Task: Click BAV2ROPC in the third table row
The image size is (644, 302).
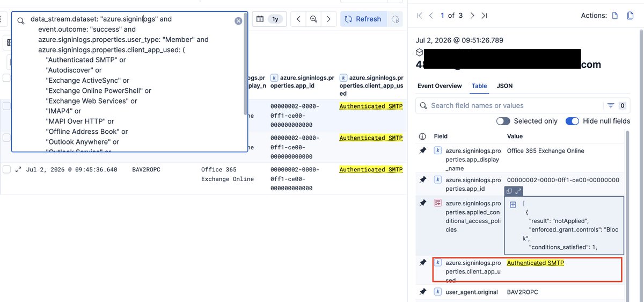Action: tap(146, 169)
